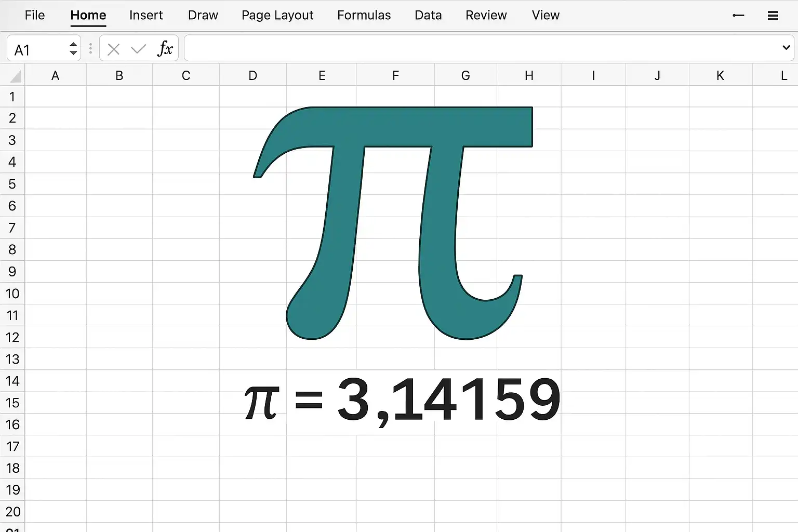
Task: Select column D header
Action: tap(253, 76)
